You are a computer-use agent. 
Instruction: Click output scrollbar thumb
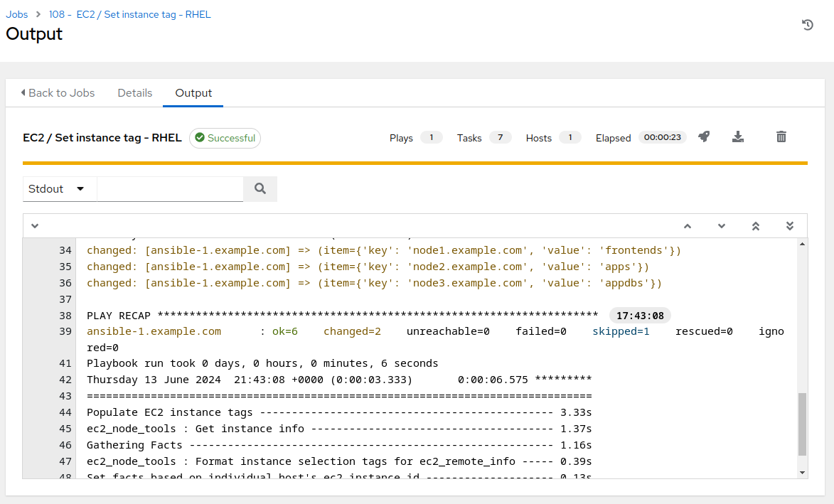pos(802,424)
